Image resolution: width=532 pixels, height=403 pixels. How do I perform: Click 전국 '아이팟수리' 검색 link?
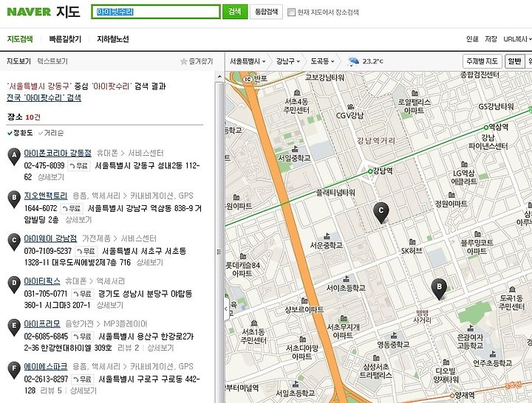(44, 98)
